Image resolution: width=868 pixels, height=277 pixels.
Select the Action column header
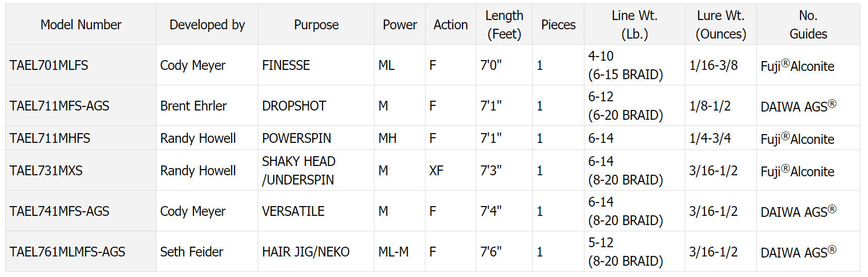(x=450, y=25)
